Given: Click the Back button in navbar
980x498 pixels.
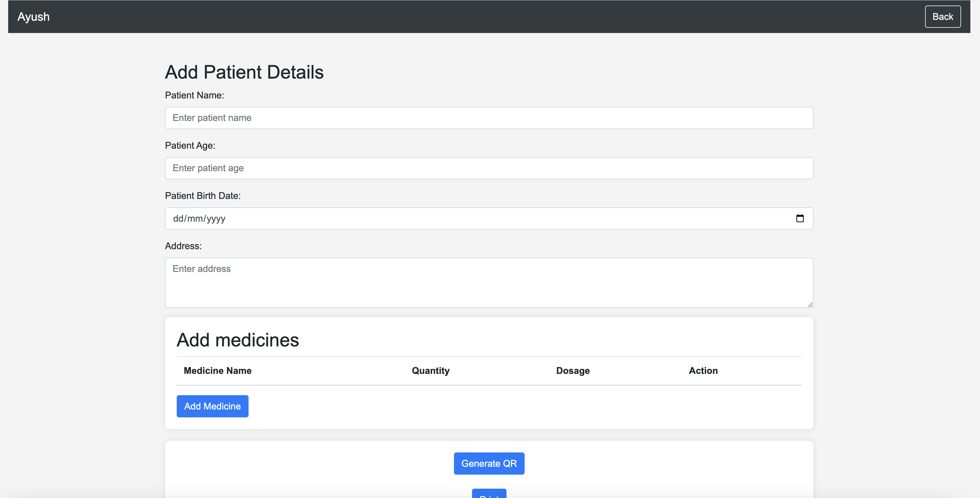Looking at the screenshot, I should (x=942, y=17).
